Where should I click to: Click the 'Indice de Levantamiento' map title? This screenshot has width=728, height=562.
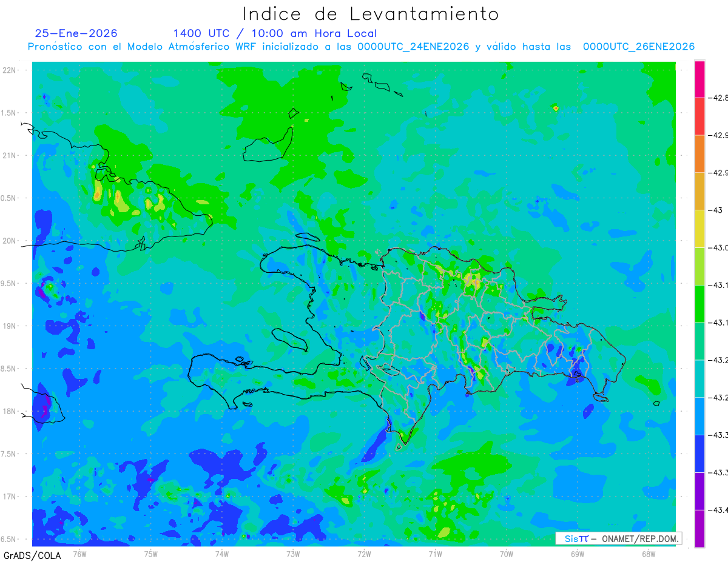coord(371,14)
